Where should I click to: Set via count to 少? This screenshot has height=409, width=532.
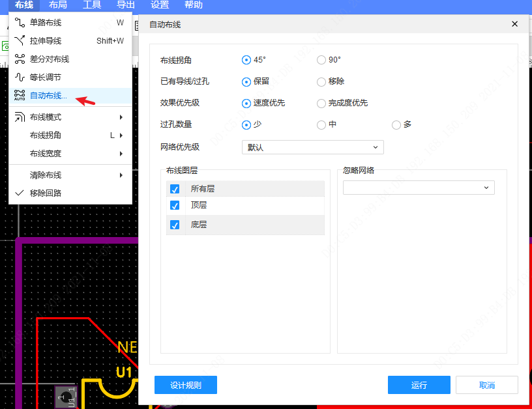246,125
